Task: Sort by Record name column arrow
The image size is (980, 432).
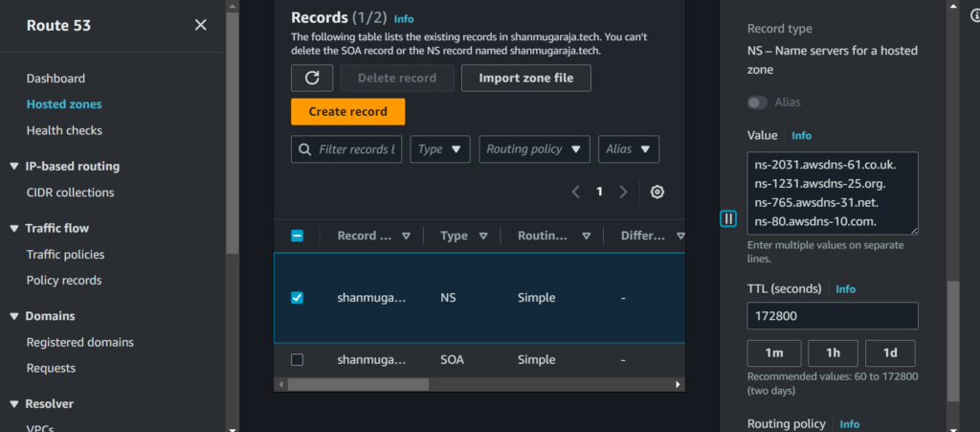Action: click(x=406, y=236)
